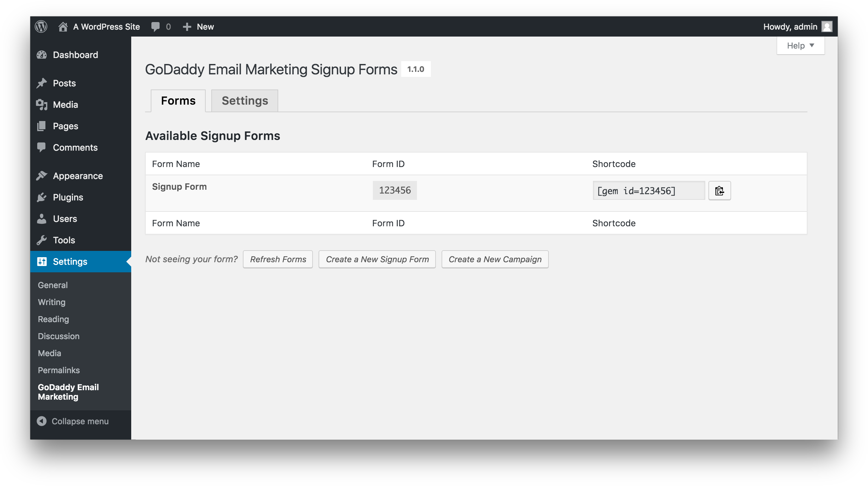Open the comments bubble icon in admin bar

tap(155, 26)
